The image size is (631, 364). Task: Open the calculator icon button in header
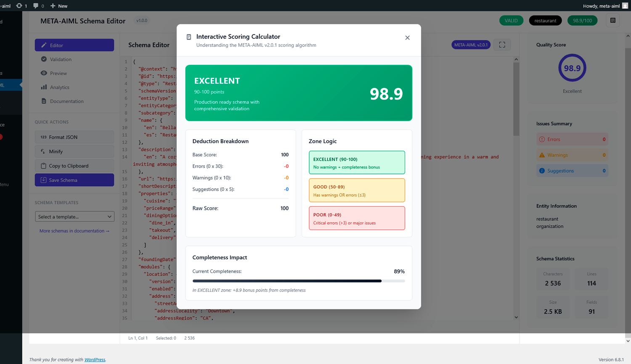pyautogui.click(x=613, y=20)
